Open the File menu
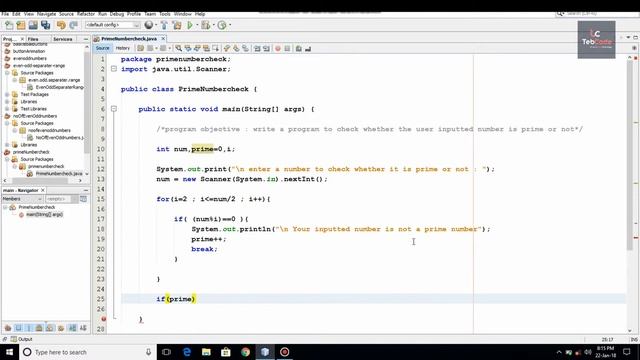This screenshot has width=640, height=360. 5,14
